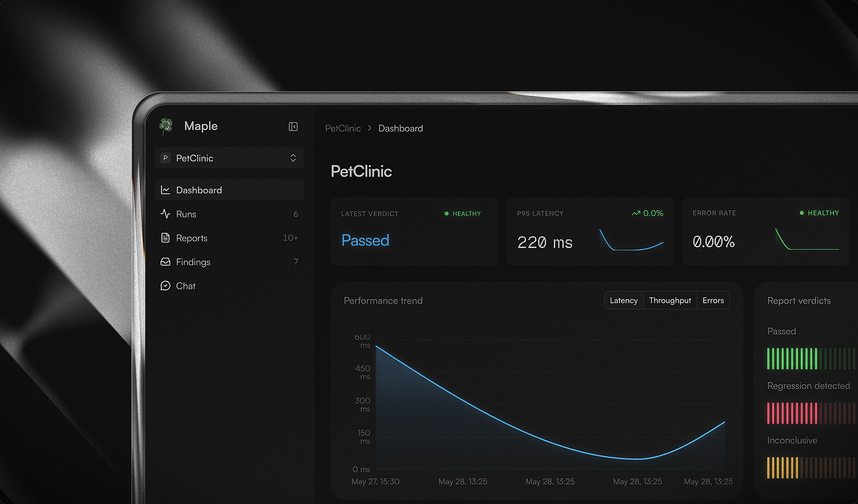This screenshot has height=504, width=858.
Task: Open the Reports page
Action: tap(229, 238)
